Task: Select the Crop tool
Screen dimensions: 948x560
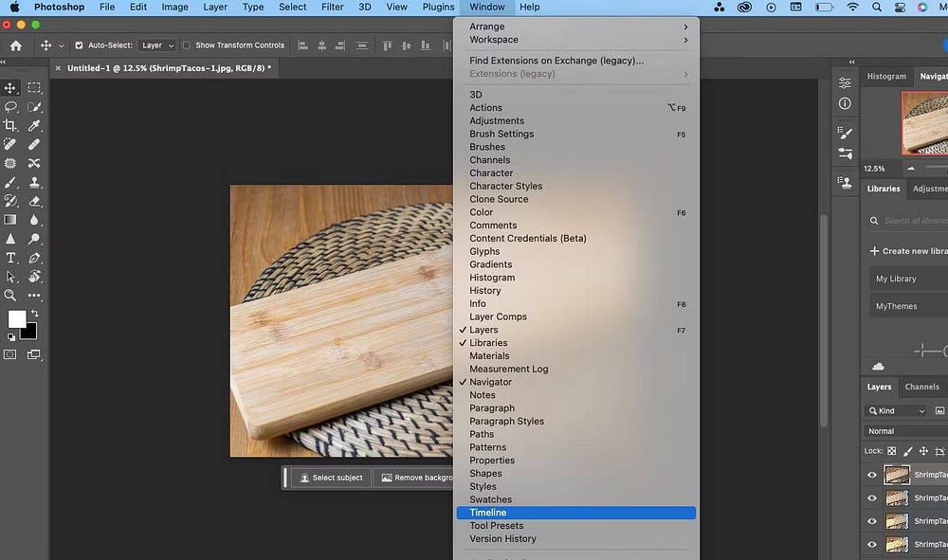Action: point(11,125)
